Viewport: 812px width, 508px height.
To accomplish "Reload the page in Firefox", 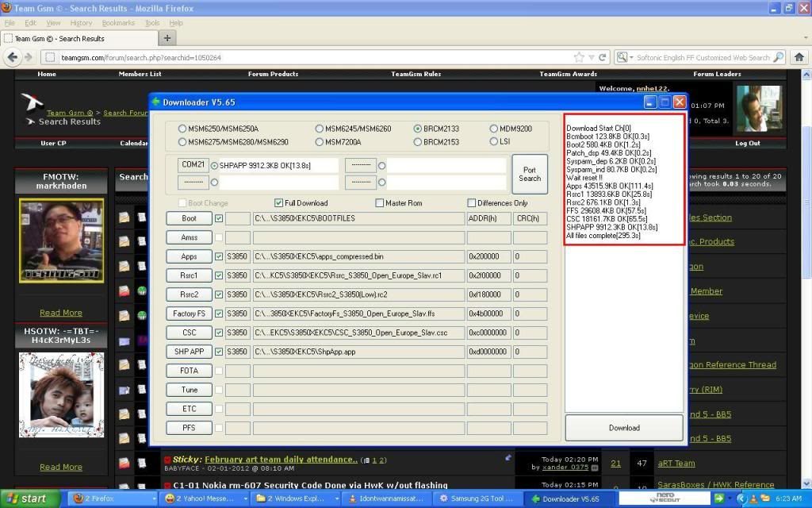I will coord(603,57).
